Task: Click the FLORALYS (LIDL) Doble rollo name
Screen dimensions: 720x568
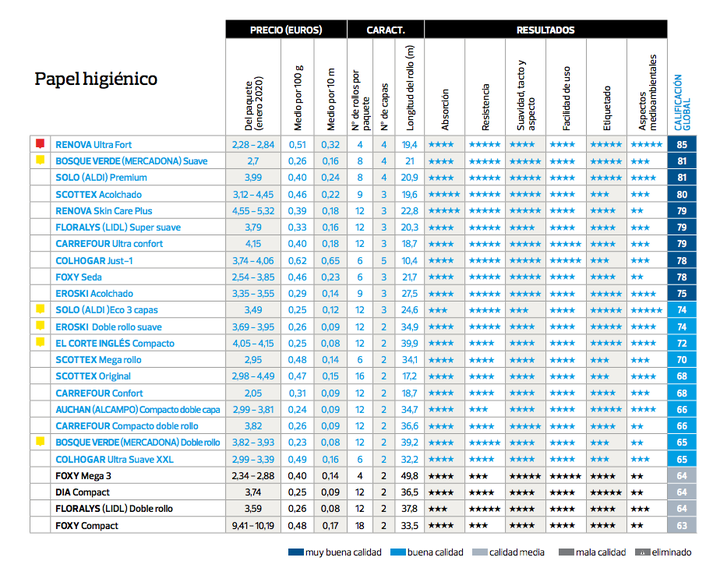Action: point(114,509)
